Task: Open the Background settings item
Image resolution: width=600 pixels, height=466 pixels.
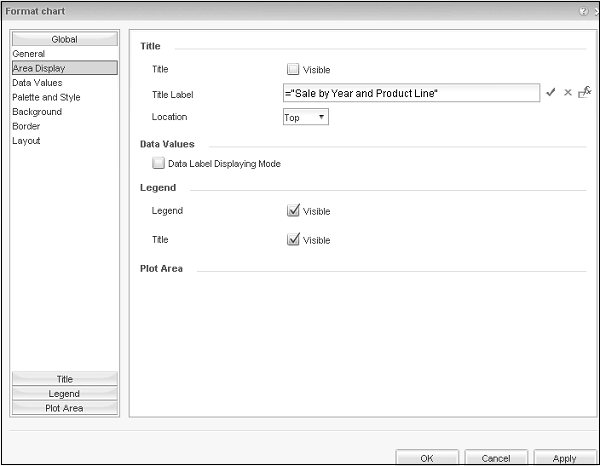Action: (37, 112)
